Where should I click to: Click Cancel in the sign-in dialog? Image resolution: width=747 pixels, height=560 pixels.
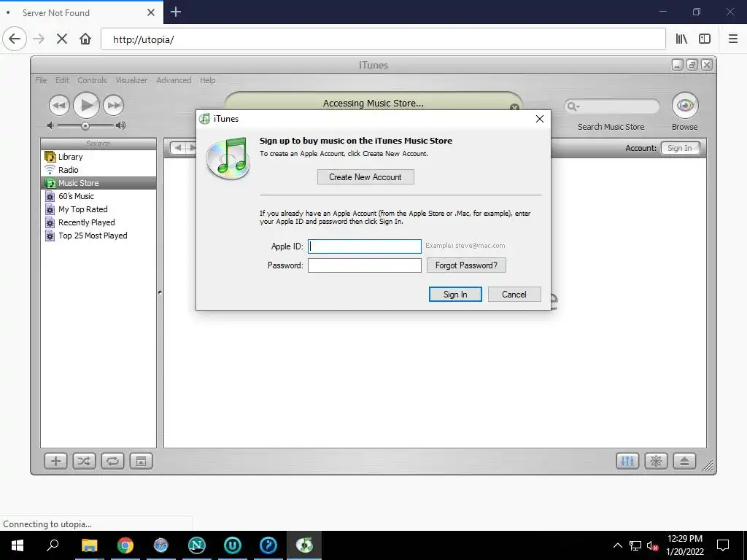(514, 295)
